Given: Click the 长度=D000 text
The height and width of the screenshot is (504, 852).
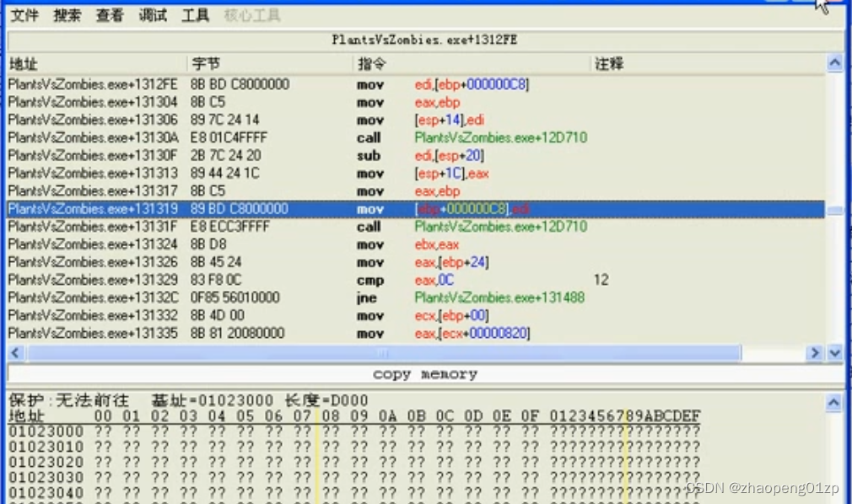Looking at the screenshot, I should pyautogui.click(x=326, y=401).
